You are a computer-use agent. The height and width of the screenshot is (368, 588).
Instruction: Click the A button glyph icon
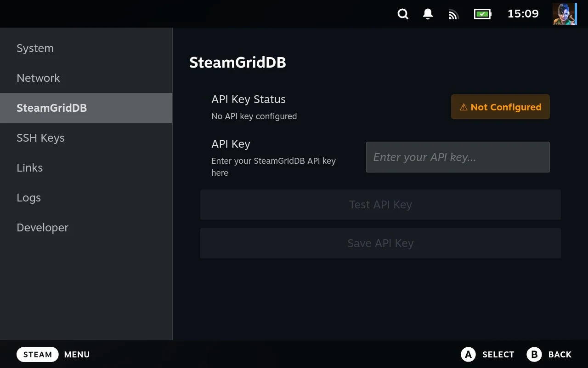point(468,354)
